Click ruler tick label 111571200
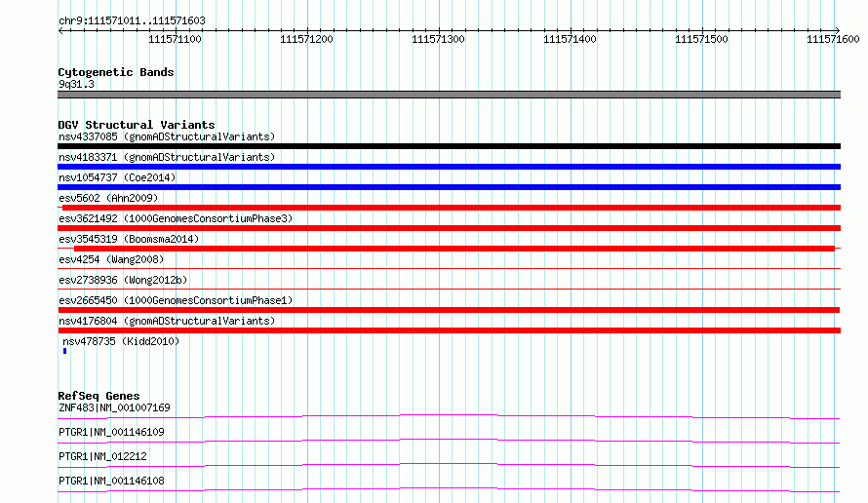 pos(306,39)
